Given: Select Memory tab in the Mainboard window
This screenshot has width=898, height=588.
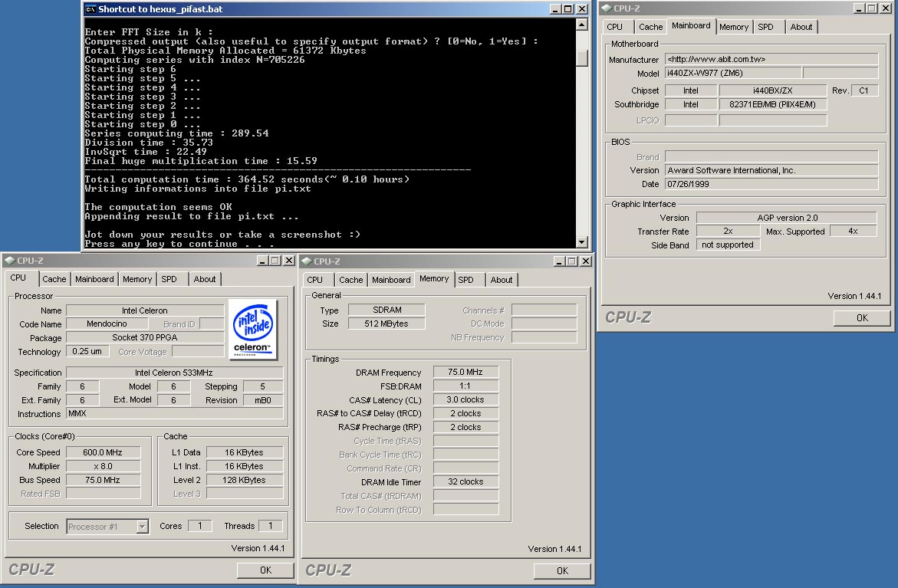Looking at the screenshot, I should tap(734, 26).
